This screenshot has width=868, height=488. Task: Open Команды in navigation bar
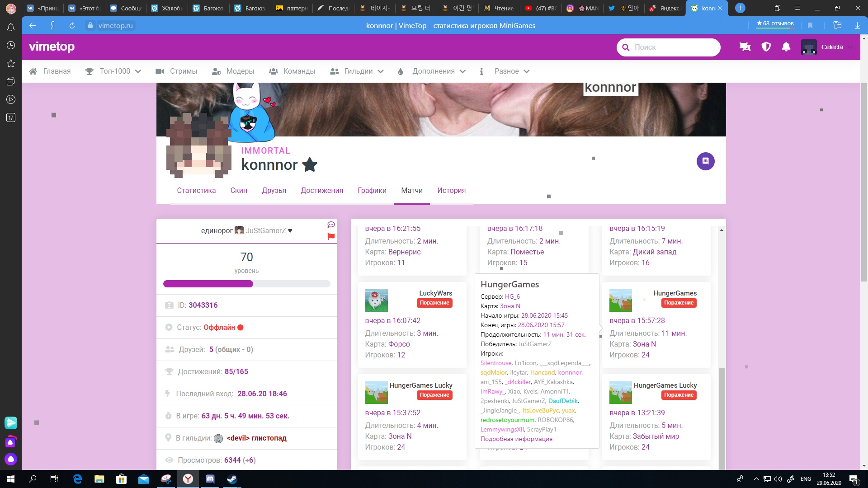[292, 71]
